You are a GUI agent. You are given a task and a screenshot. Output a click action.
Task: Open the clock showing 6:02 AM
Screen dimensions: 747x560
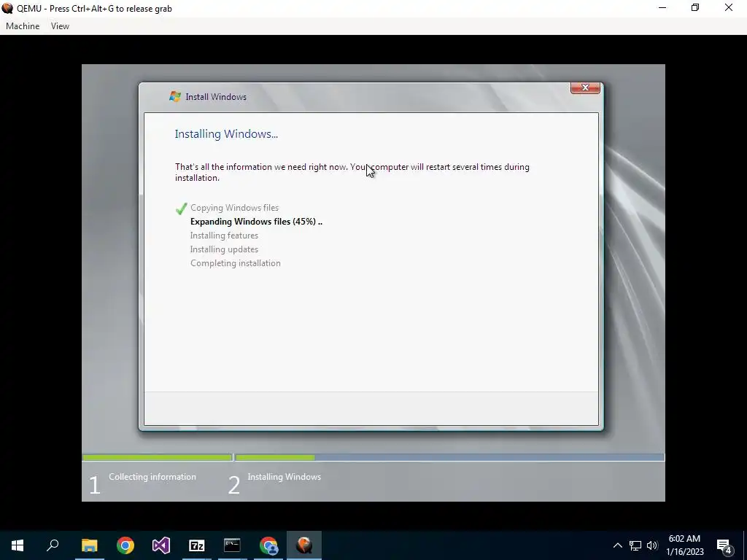684,545
